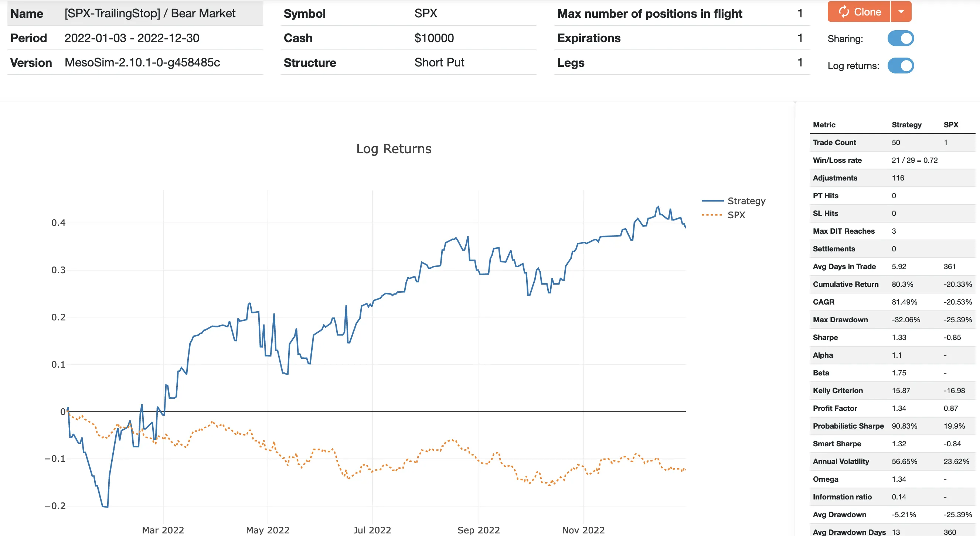Click the SPX column header in metrics table
Screen dimensions: 980x536
click(x=952, y=125)
